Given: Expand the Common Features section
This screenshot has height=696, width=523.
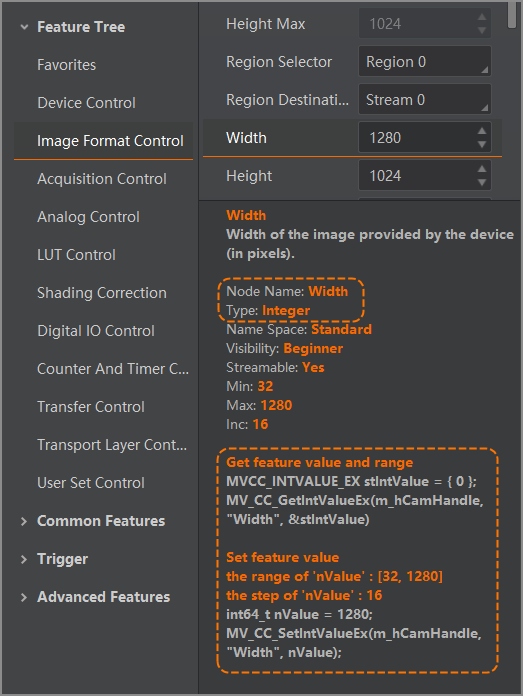Looking at the screenshot, I should point(24,521).
